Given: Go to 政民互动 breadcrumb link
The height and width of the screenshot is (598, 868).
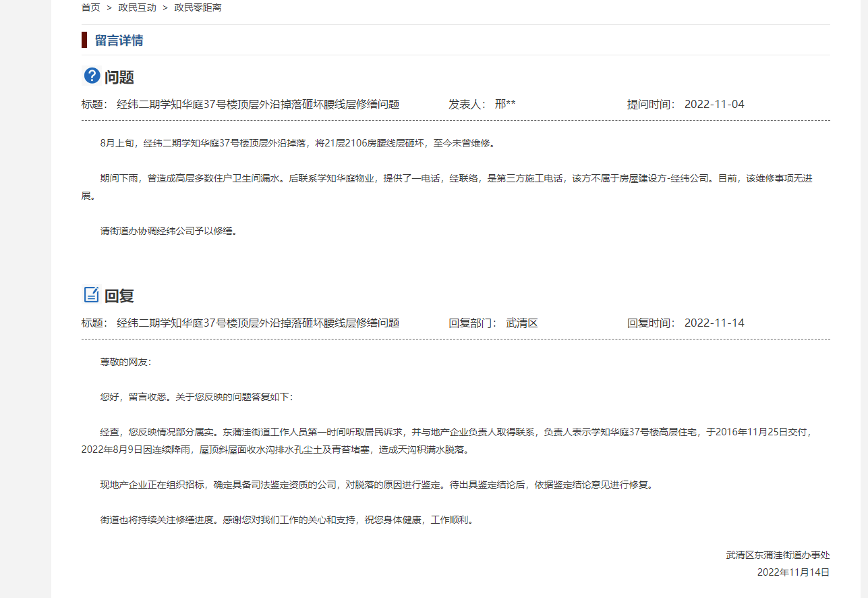Looking at the screenshot, I should pos(137,7).
